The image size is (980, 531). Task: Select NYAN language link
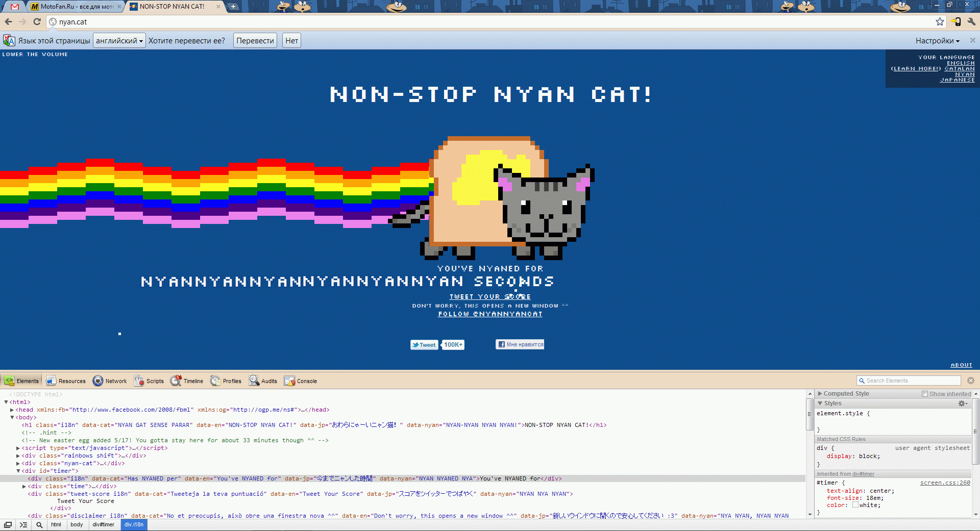click(x=965, y=74)
